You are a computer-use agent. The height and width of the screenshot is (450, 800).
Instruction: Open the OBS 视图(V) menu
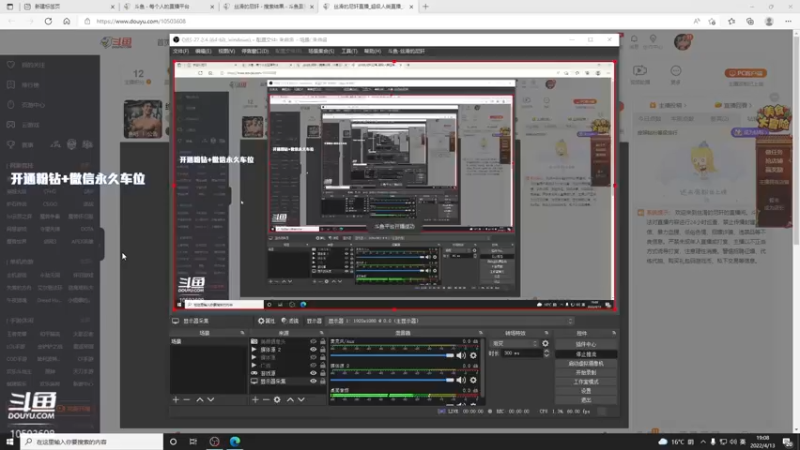point(227,51)
